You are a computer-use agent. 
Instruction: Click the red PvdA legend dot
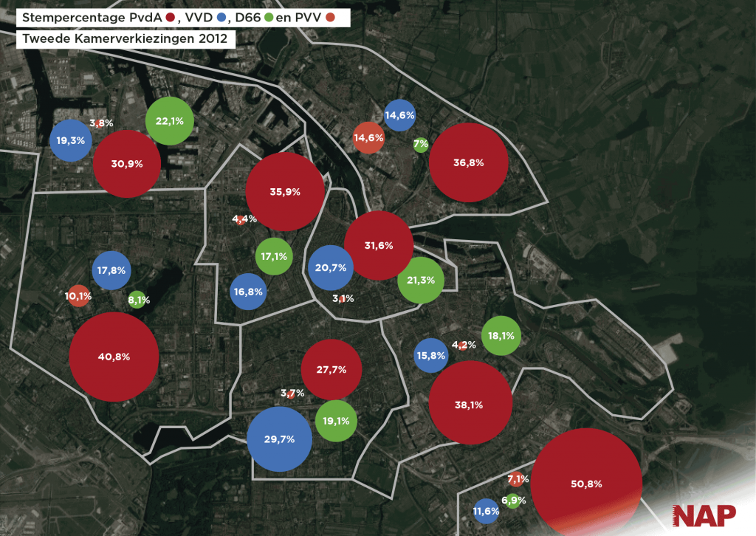[x=171, y=18]
